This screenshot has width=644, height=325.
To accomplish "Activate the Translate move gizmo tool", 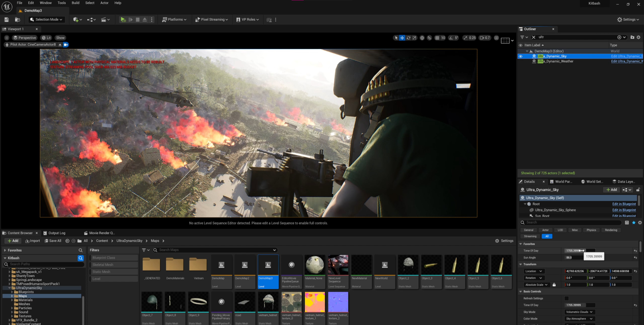I will tap(402, 38).
